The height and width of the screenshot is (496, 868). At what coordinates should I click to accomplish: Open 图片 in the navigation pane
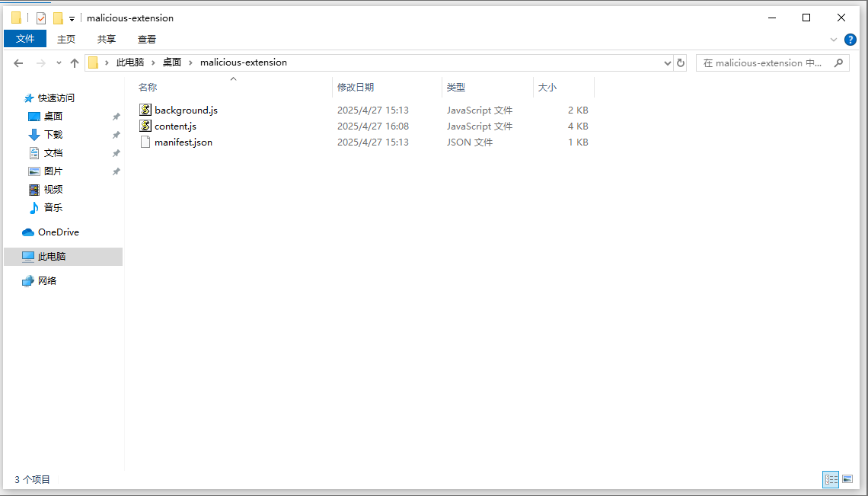(x=53, y=171)
